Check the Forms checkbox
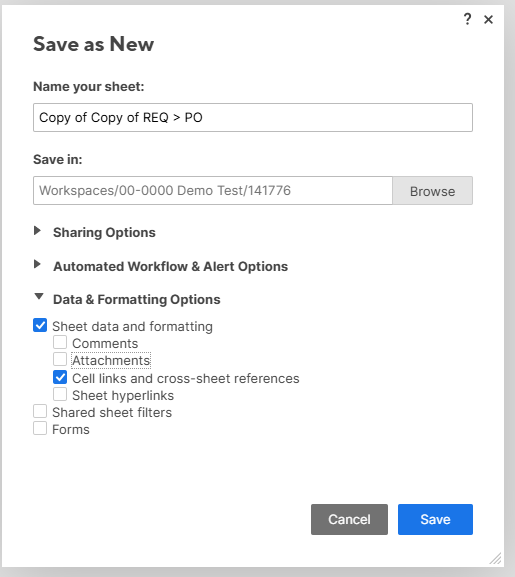 point(40,428)
